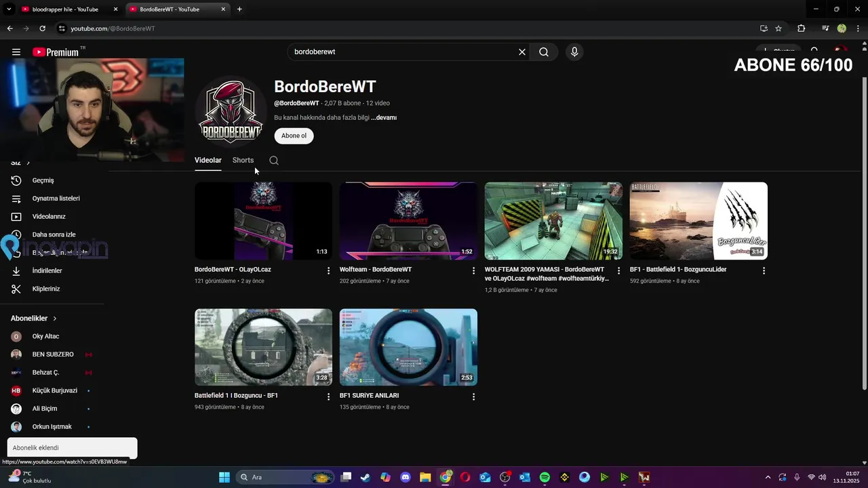Open Spotify from the taskbar

click(x=545, y=477)
